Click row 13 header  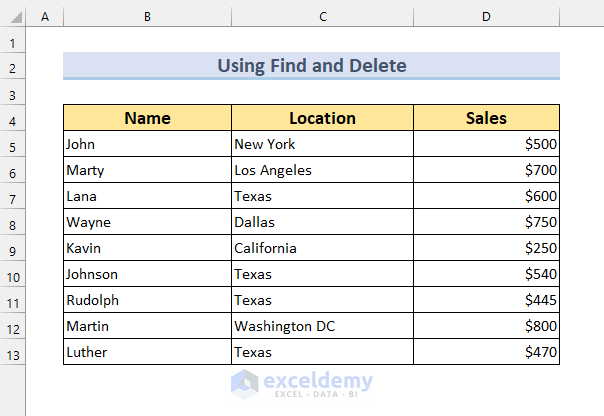[13, 353]
